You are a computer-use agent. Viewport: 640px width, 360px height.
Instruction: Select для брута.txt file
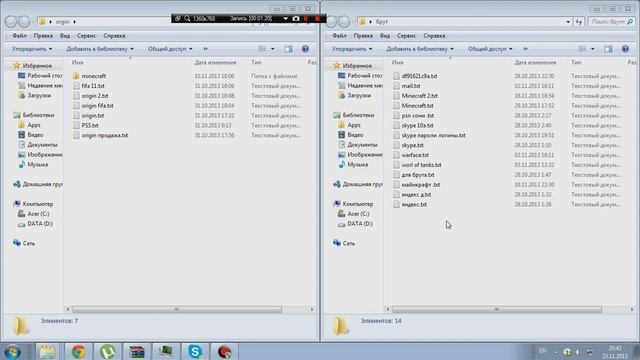pos(418,175)
